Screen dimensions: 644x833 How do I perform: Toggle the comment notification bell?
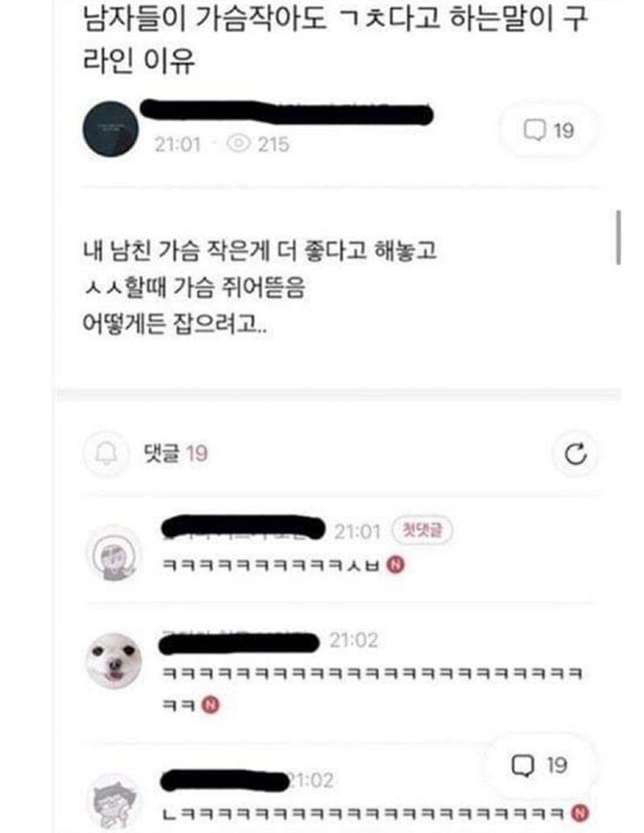tap(105, 454)
